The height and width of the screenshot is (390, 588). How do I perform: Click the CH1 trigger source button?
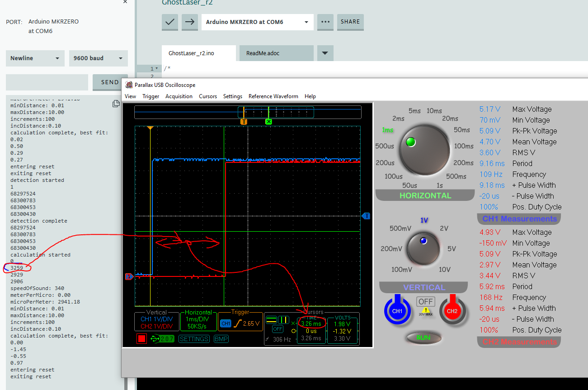click(x=226, y=323)
